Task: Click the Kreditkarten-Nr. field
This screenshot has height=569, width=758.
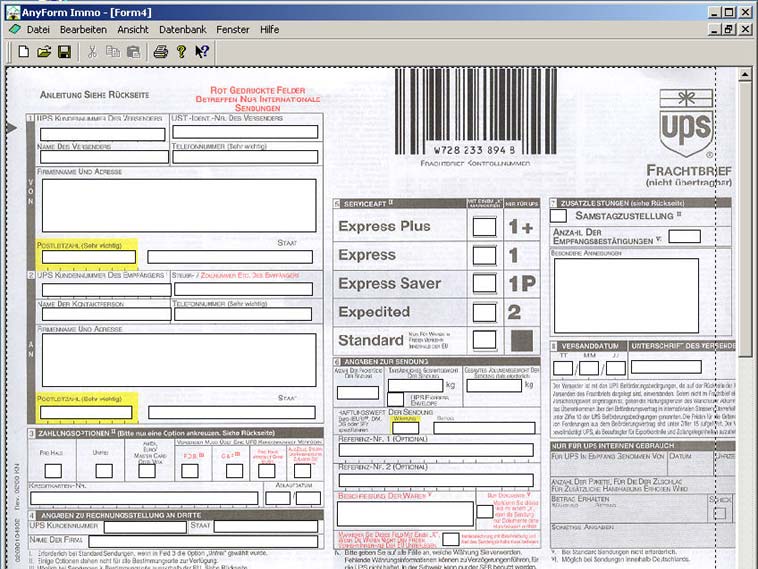Action: tap(144, 498)
